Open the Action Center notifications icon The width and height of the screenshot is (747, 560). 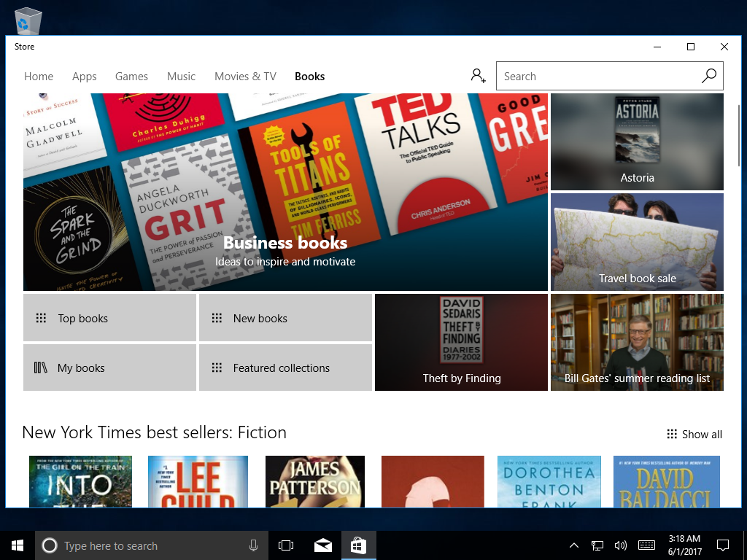coord(723,545)
